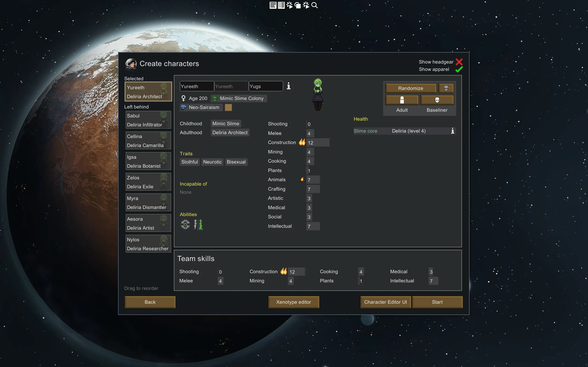Select Nylos Deliria Researcher from the list
Viewport: 588px width, 367px height.
(148, 244)
